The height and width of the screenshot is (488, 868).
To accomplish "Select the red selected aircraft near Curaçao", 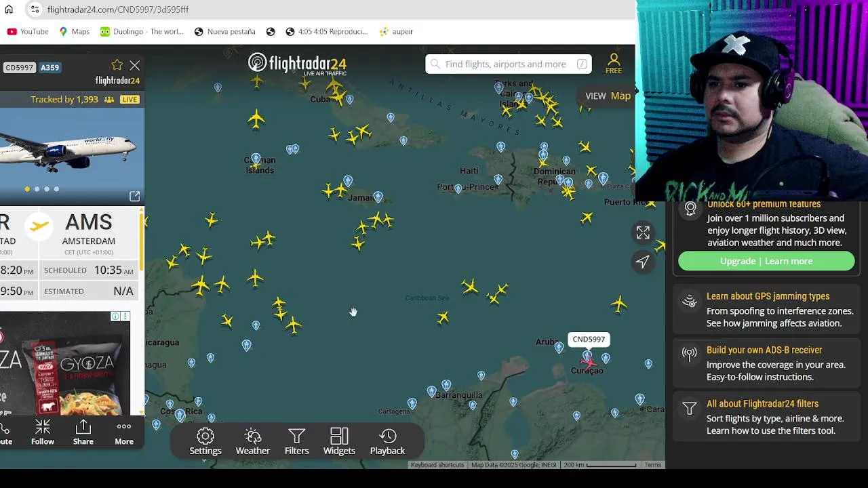I will (x=589, y=363).
